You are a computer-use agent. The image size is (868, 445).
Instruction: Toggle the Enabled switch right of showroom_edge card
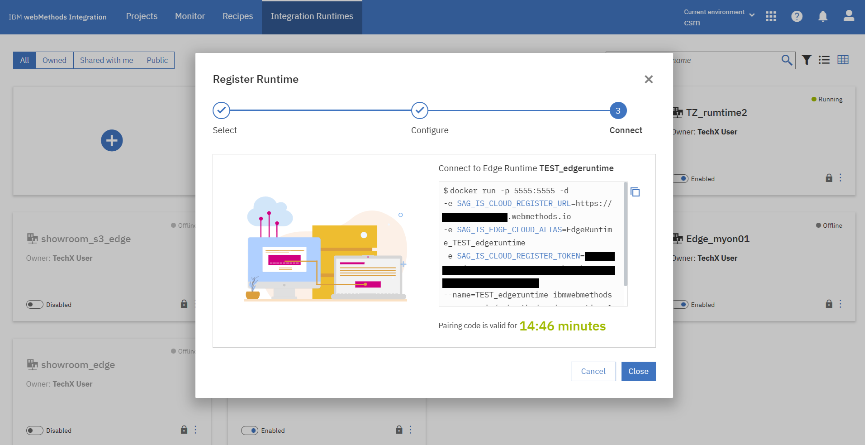point(250,431)
